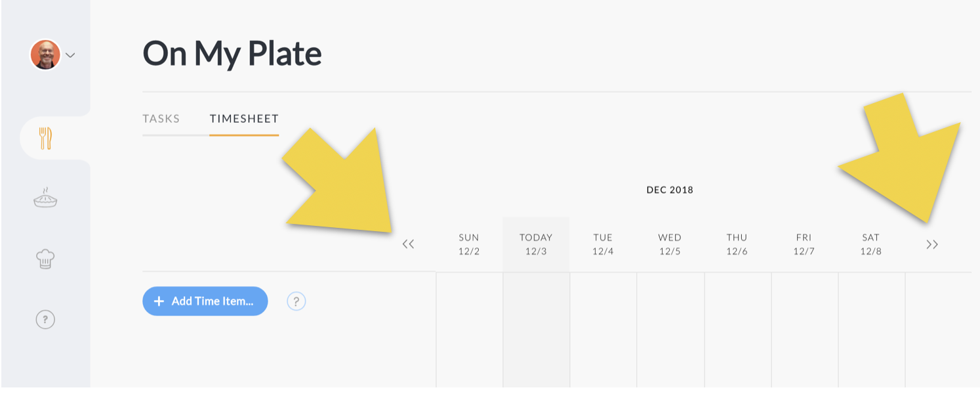Click the user profile avatar
Image resolution: width=980 pixels, height=394 pixels.
tap(45, 55)
